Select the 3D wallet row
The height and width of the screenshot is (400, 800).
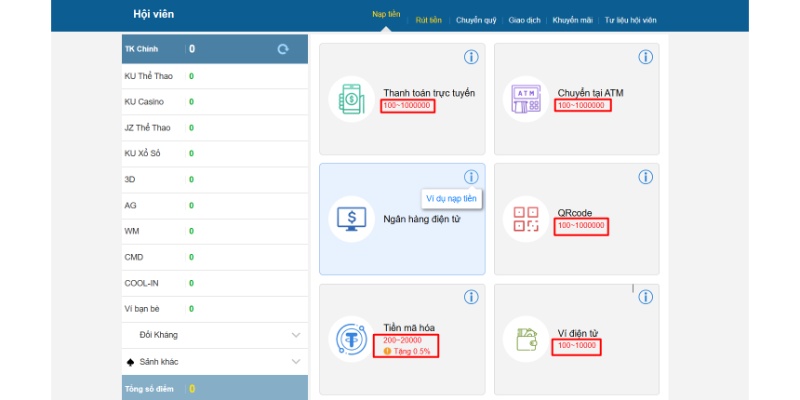point(215,180)
